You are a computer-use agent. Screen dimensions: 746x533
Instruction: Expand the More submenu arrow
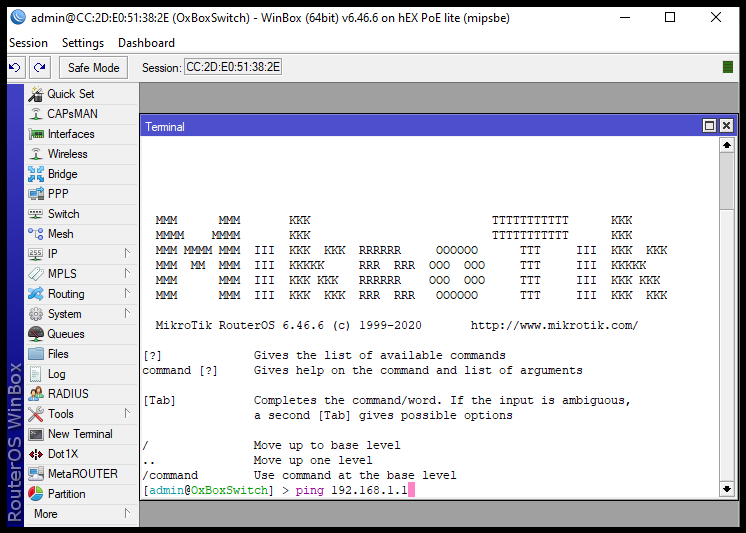pyautogui.click(x=127, y=513)
